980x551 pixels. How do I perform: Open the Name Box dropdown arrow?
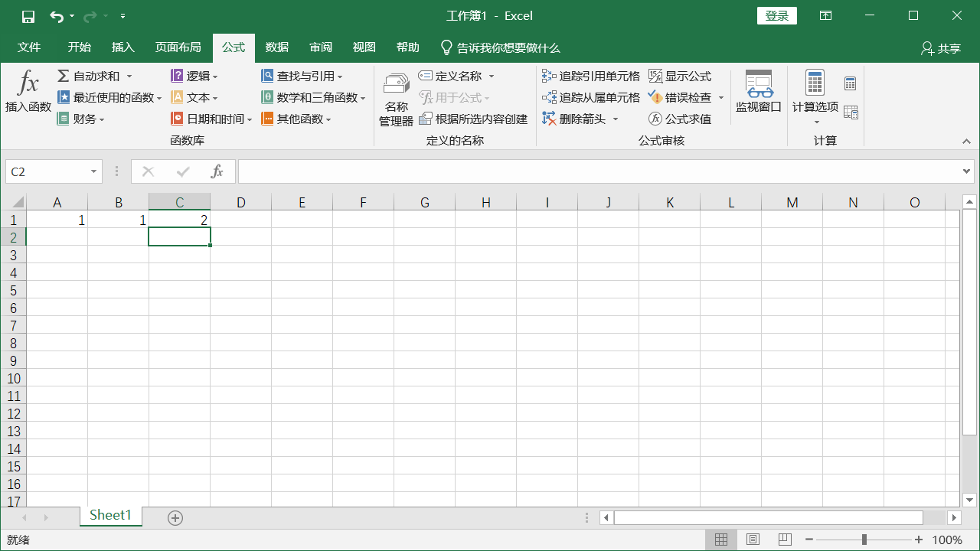click(93, 172)
